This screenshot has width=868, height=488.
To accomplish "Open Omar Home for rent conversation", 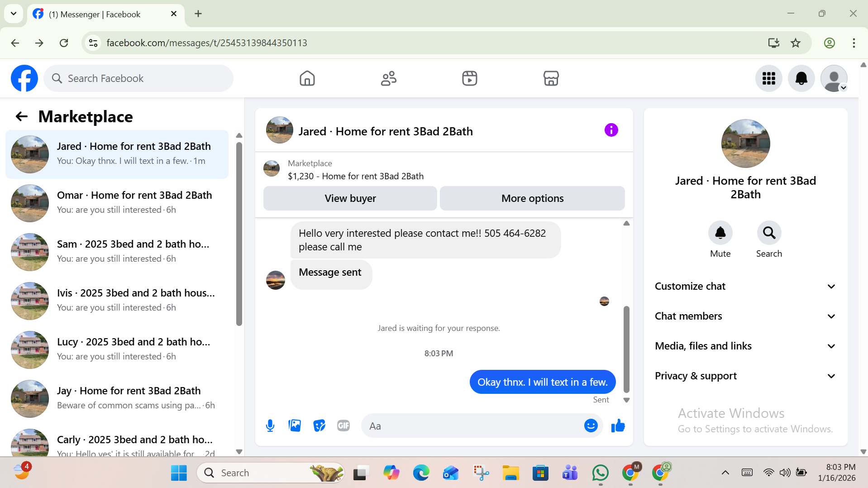I will (117, 203).
